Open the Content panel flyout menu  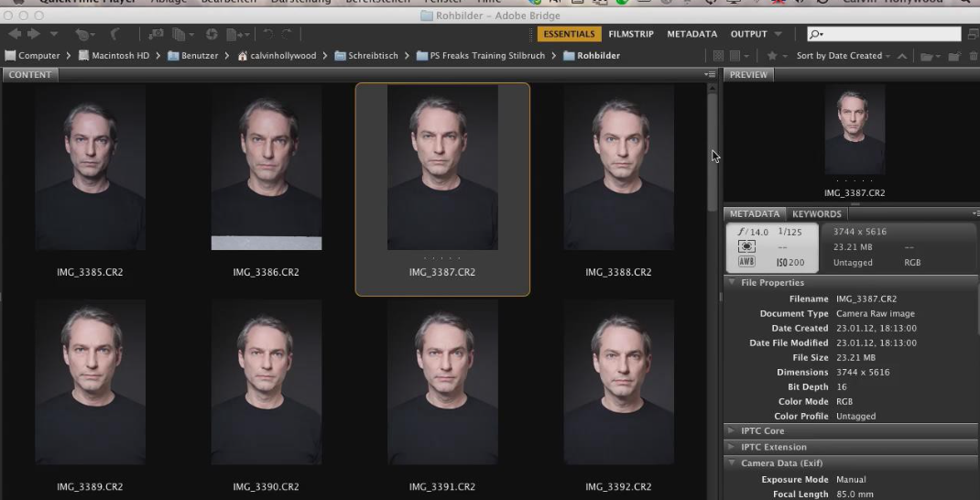point(710,74)
